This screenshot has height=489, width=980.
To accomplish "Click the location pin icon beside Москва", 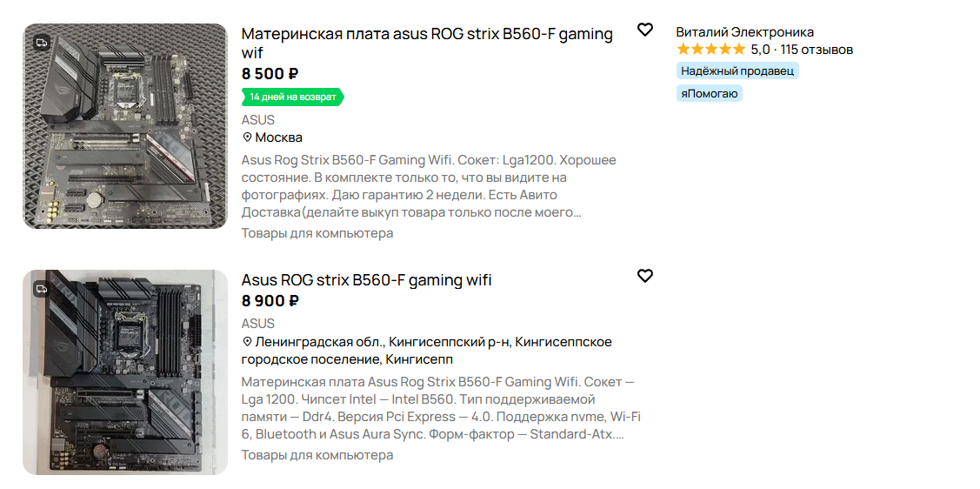I will pos(247,137).
